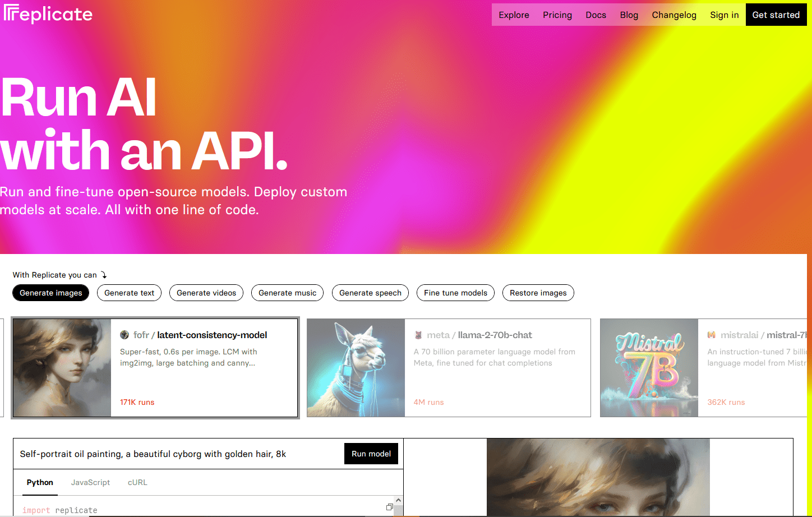812x517 pixels.
Task: Click the "362K runs" text
Action: (x=726, y=402)
